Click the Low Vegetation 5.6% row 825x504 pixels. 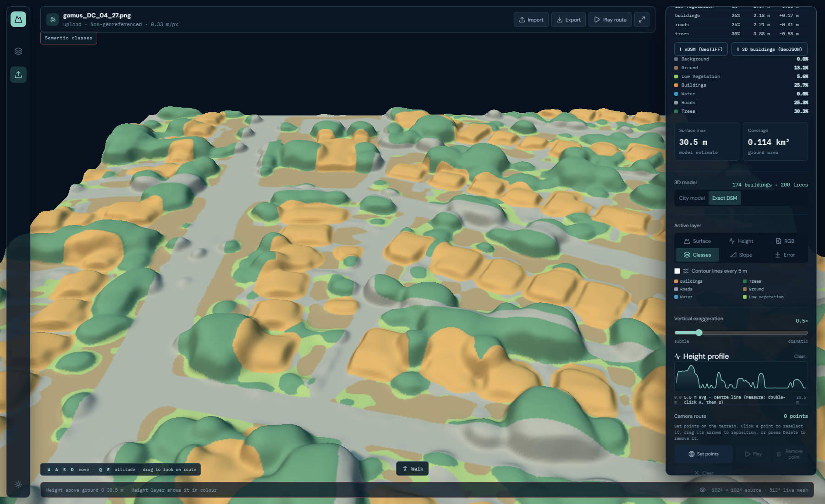(x=741, y=77)
